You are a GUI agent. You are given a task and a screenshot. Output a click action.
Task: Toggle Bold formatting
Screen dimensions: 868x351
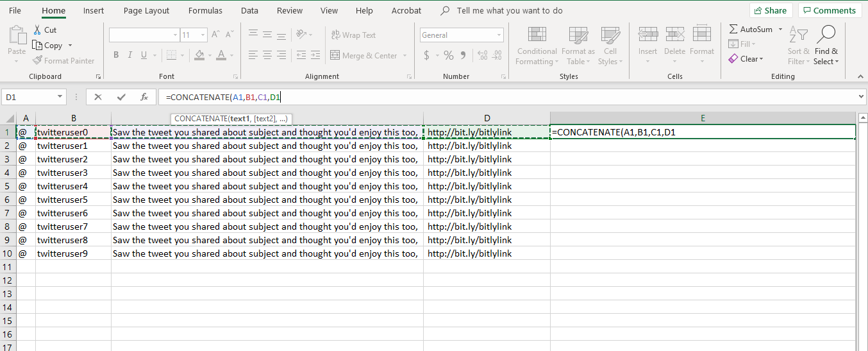[116, 55]
